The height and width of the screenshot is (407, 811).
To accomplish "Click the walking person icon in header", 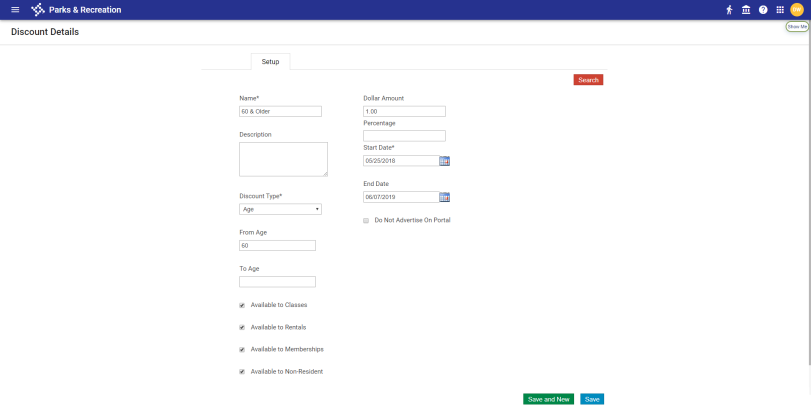I will click(729, 10).
